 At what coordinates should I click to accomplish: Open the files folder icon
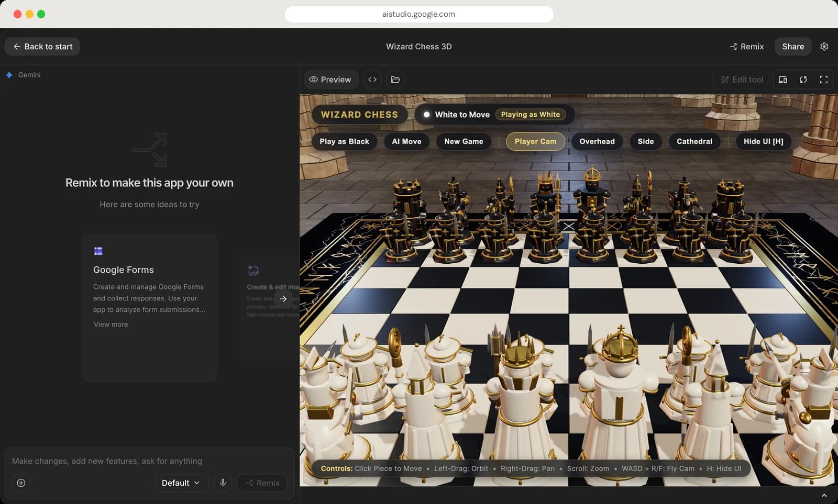pyautogui.click(x=395, y=80)
